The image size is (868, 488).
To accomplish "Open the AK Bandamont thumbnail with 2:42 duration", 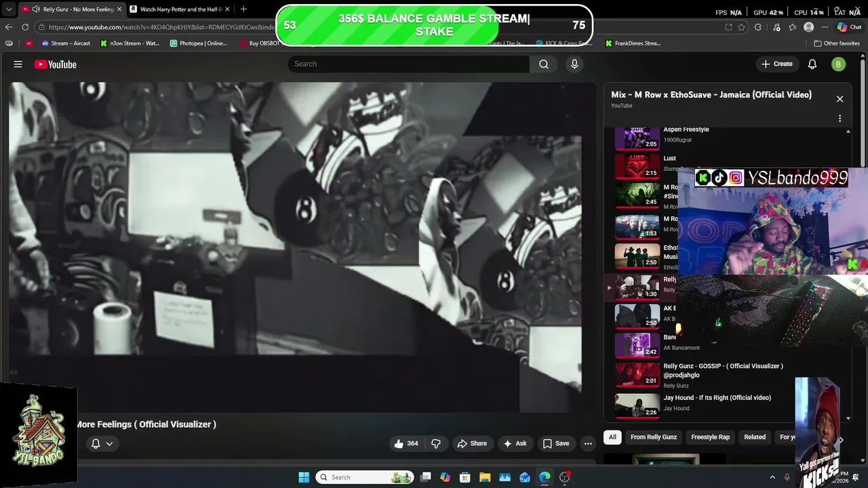I will pyautogui.click(x=637, y=345).
